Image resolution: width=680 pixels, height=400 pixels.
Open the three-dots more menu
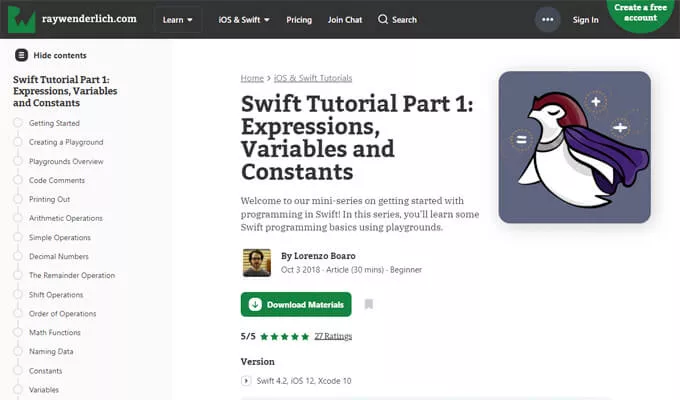click(x=547, y=20)
